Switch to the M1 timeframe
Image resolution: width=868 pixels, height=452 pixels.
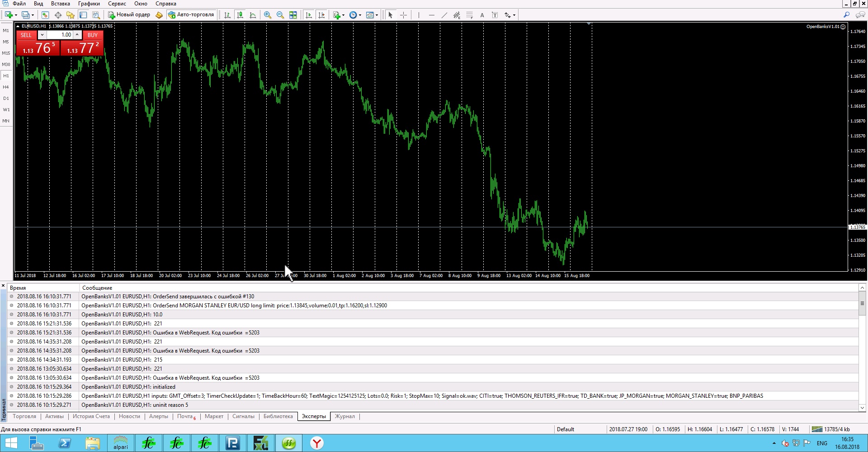[6, 31]
